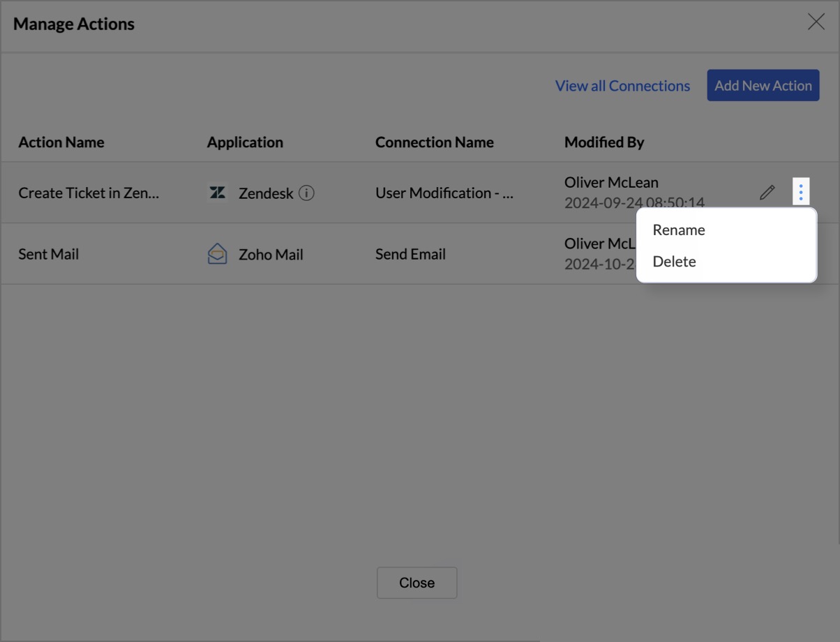
Task: Click the pencil edit icon for Zendesk action
Action: 767,193
